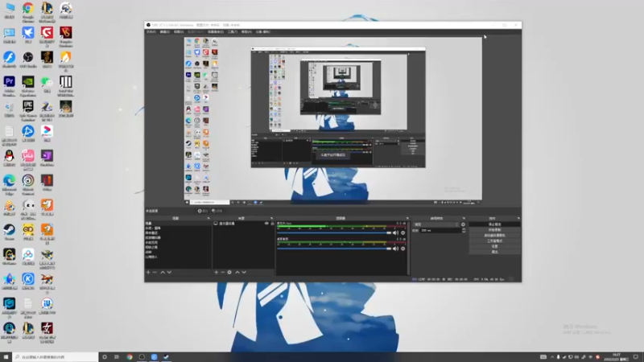Open the second OBS menu bar item
Image resolution: width=644 pixels, height=362 pixels.
tap(165, 31)
